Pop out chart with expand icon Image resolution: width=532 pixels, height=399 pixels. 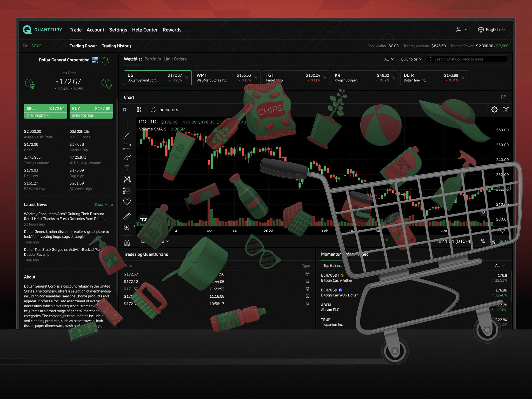coord(503,97)
